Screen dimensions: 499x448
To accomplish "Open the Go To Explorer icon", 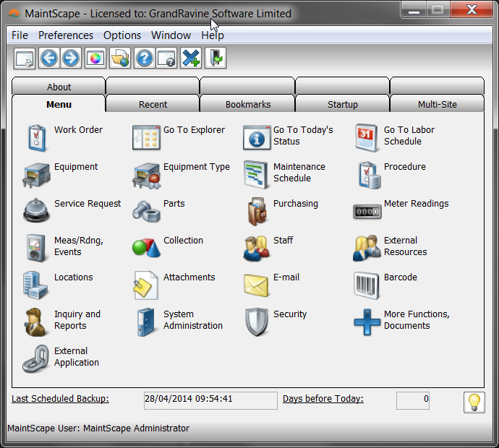I will tap(146, 138).
